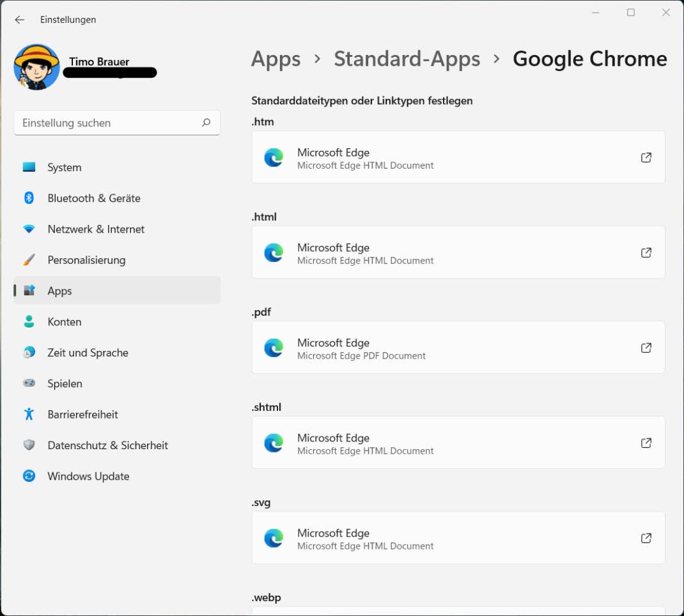Click Microsoft Edge icon in .htm row
This screenshot has height=616, width=684.
[274, 158]
